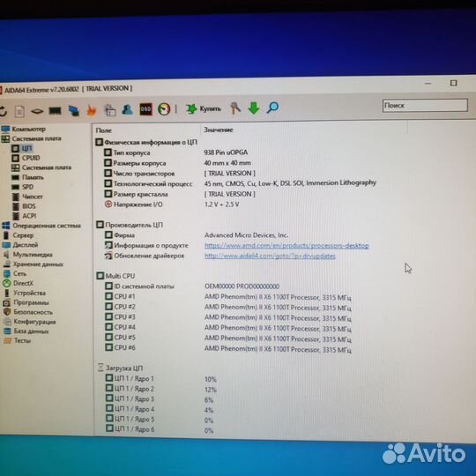Select the Хранение данных category
Image resolution: width=476 pixels, height=476 pixels.
pyautogui.click(x=33, y=264)
